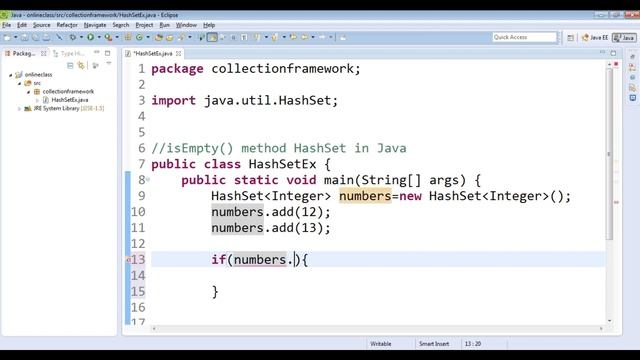
Task: Run the program with green Run icon
Action: (90, 37)
